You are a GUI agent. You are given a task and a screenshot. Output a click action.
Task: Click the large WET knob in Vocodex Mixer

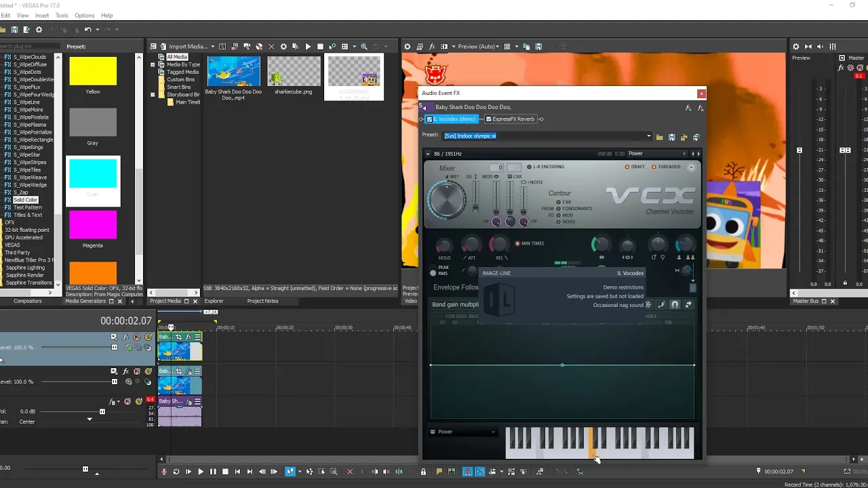tap(448, 200)
